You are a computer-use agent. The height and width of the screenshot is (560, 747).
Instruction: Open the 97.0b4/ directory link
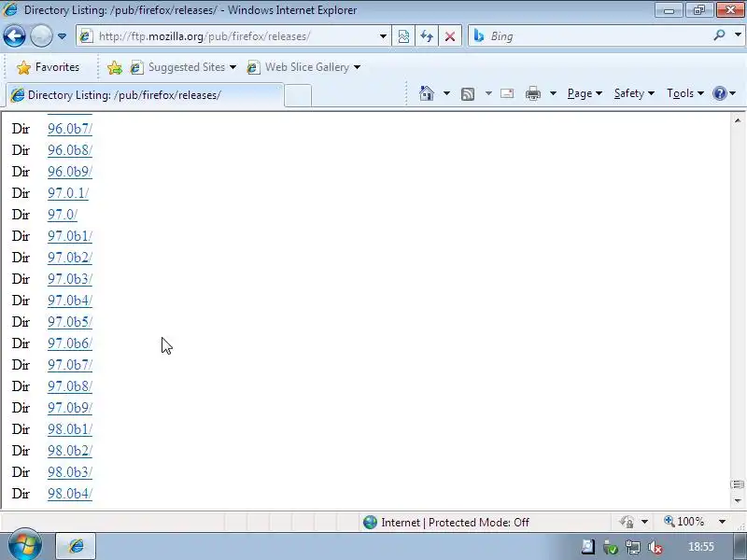pos(69,301)
